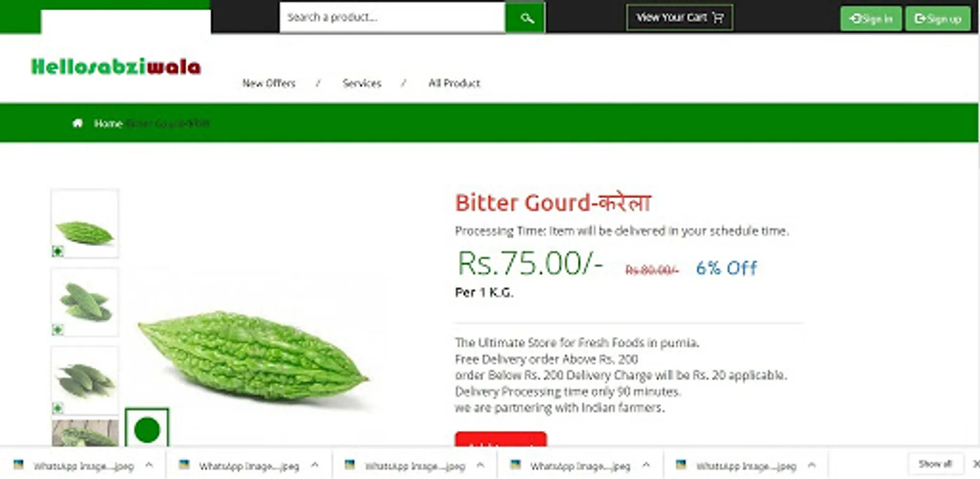Screen dimensions: 980x479
Task: Open the Services menu item
Action: point(362,83)
